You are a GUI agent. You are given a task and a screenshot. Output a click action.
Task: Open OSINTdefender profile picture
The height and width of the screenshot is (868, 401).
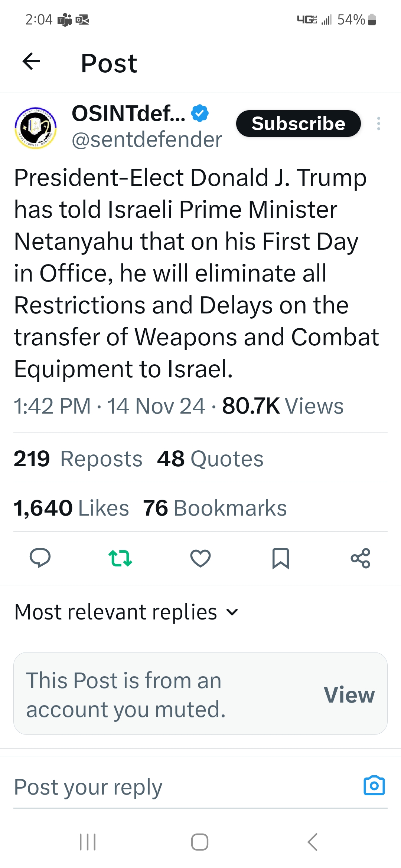tap(35, 128)
